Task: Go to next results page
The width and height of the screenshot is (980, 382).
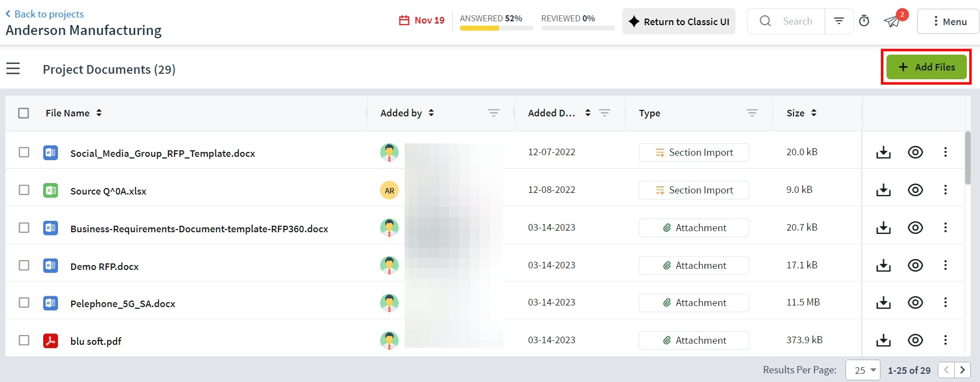Action: coord(962,370)
